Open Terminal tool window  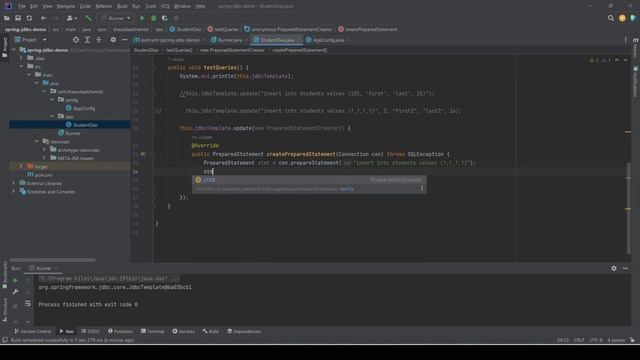153,331
